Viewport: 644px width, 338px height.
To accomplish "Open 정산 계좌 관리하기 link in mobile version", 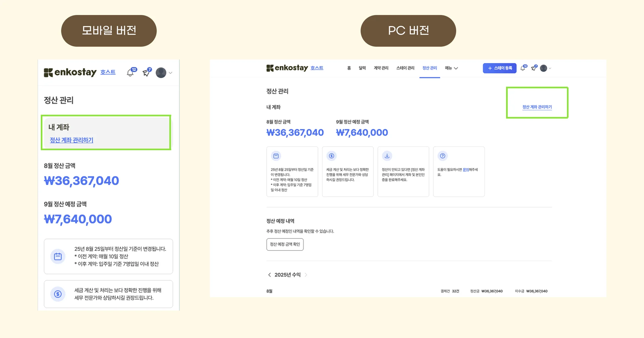I will pos(71,140).
